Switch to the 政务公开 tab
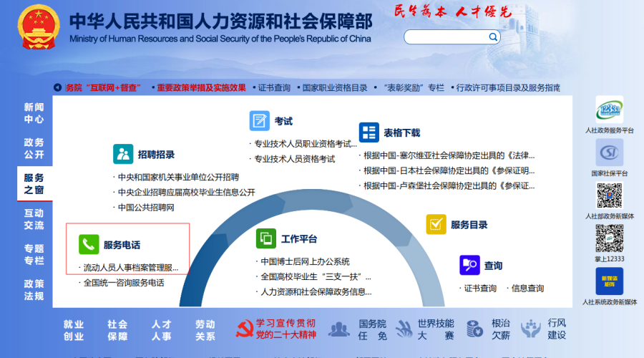The width and height of the screenshot is (644, 358). (x=34, y=148)
